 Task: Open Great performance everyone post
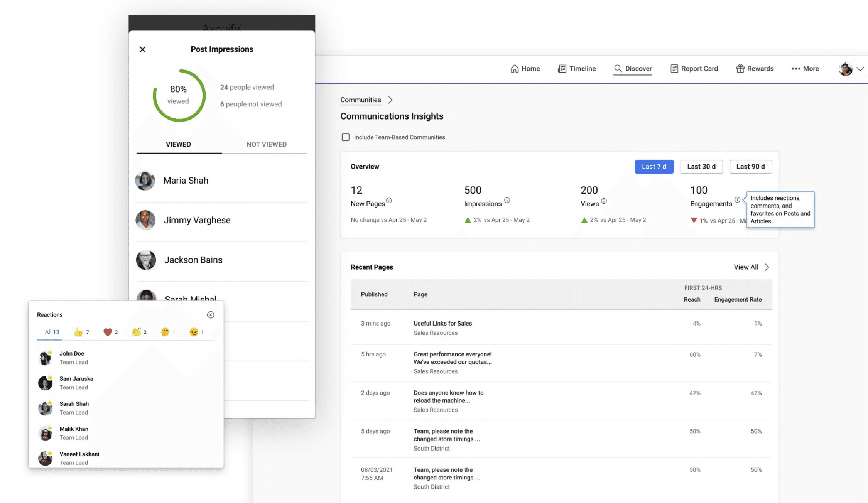453,358
